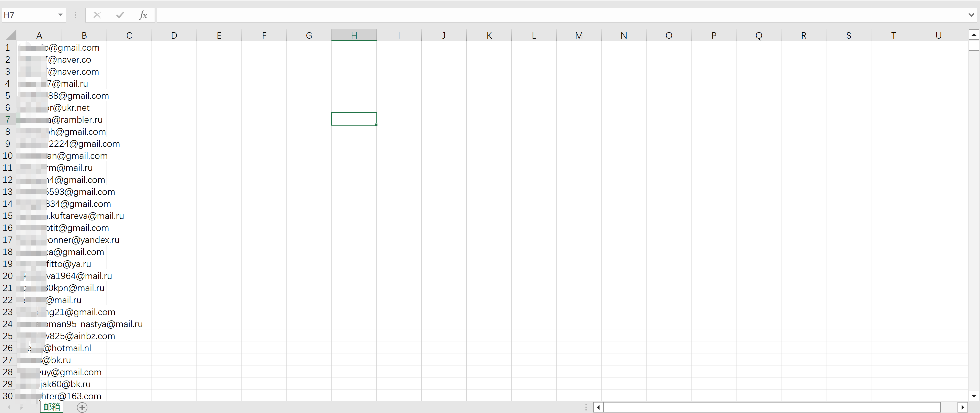Click cell ending hter@163.com

(x=39, y=396)
